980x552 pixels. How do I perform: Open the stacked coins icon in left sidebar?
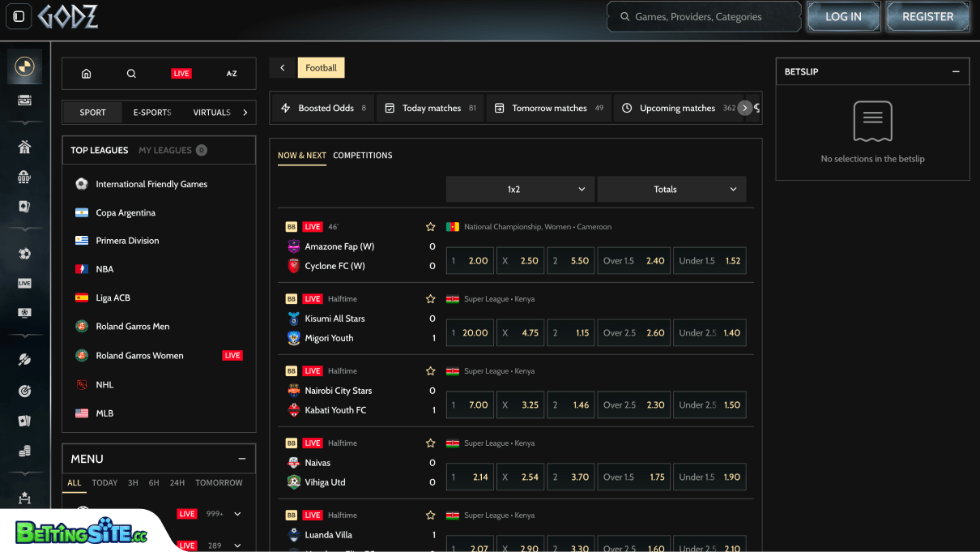[x=25, y=451]
